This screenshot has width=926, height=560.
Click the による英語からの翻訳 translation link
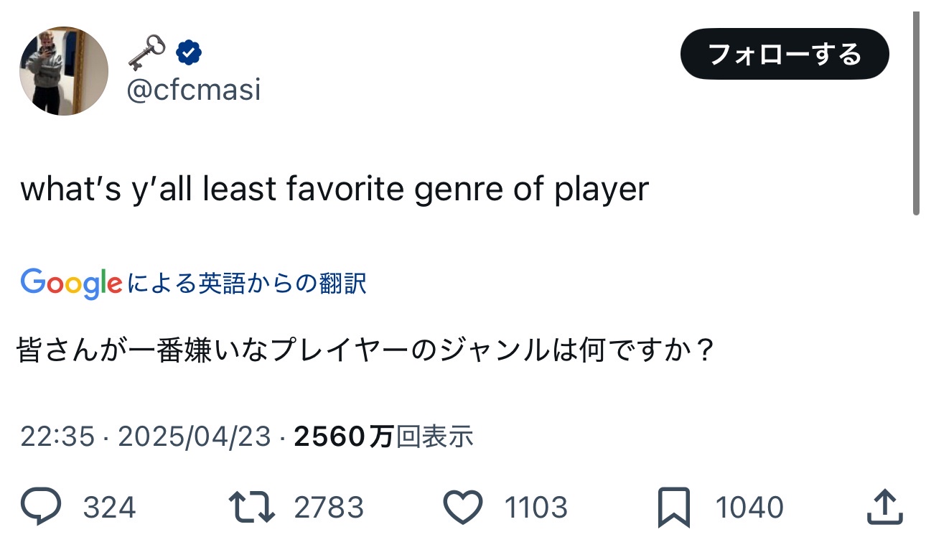coord(247,284)
